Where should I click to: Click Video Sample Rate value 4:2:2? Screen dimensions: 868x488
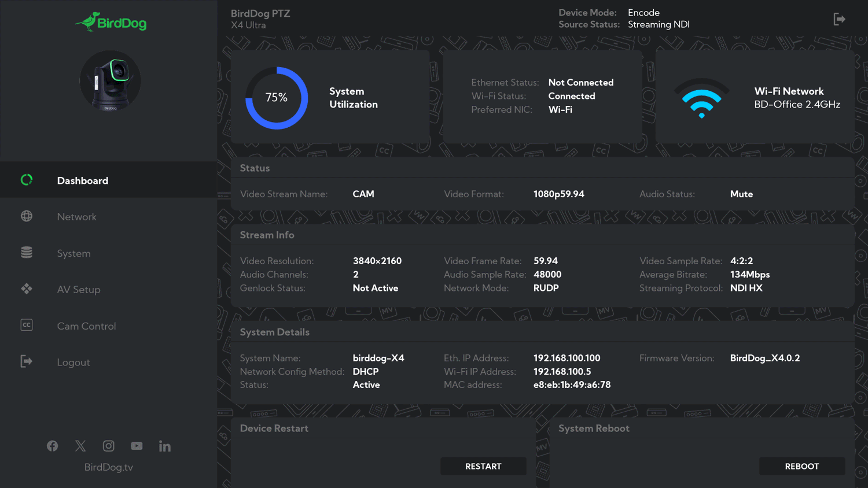coord(741,261)
